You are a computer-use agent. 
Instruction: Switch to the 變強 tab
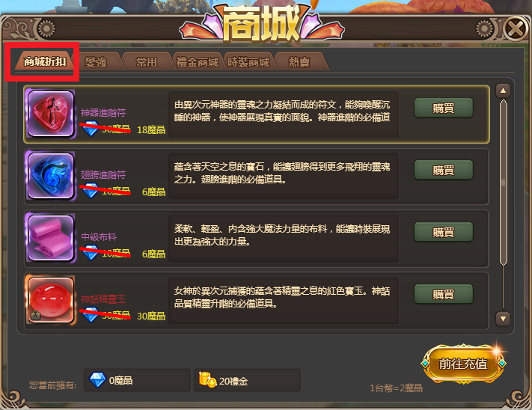(96, 61)
